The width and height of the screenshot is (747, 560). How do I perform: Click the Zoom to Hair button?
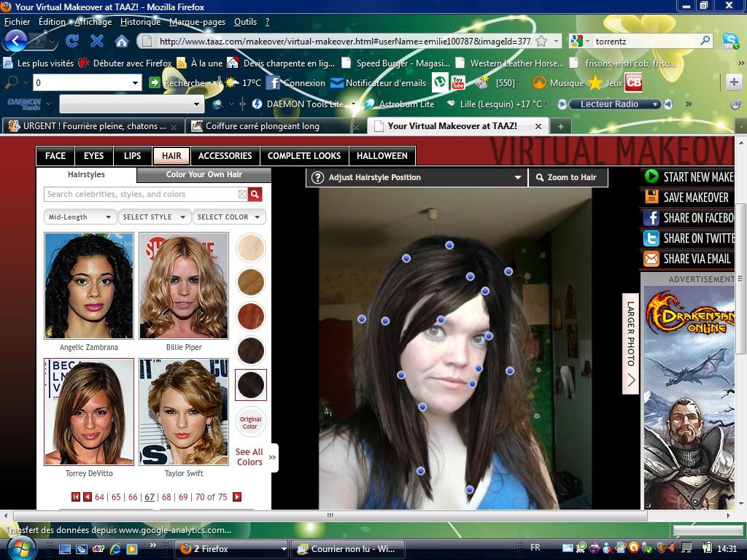coord(567,177)
